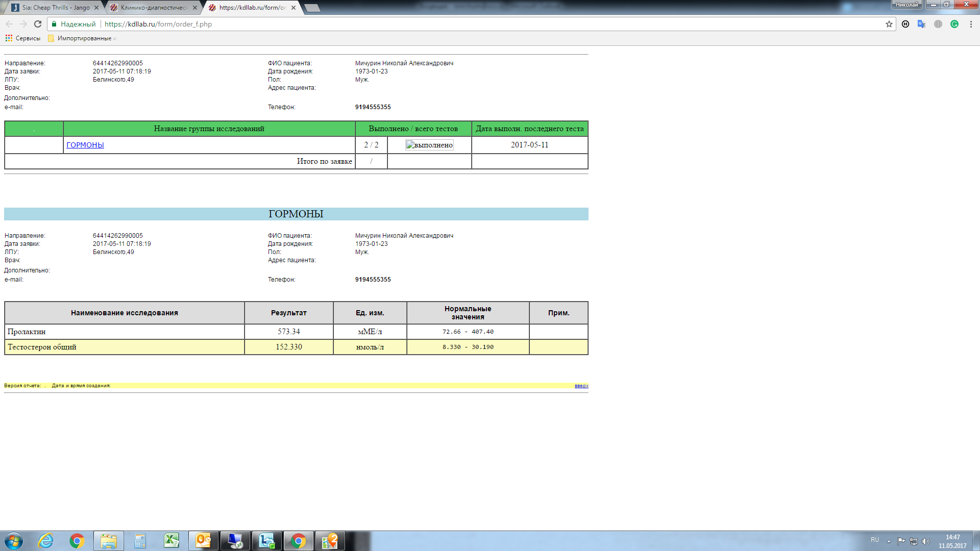980x551 pixels.
Task: Click the gray globe extension icon
Action: click(938, 24)
